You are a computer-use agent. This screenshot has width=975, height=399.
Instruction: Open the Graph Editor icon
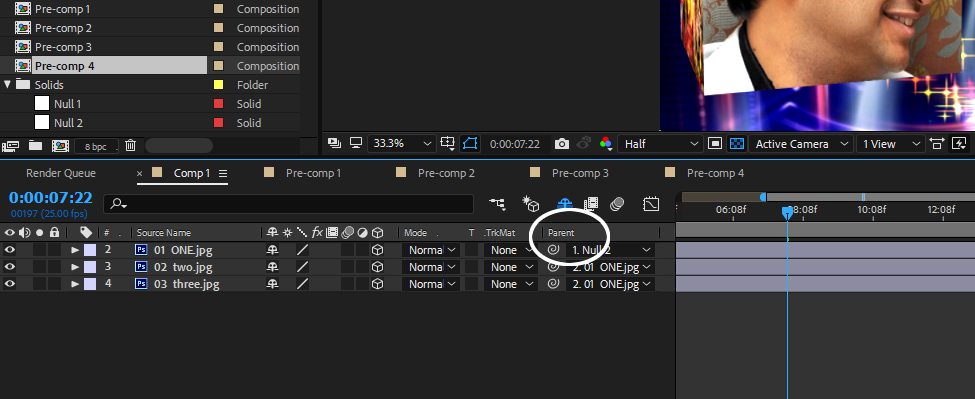click(x=651, y=203)
